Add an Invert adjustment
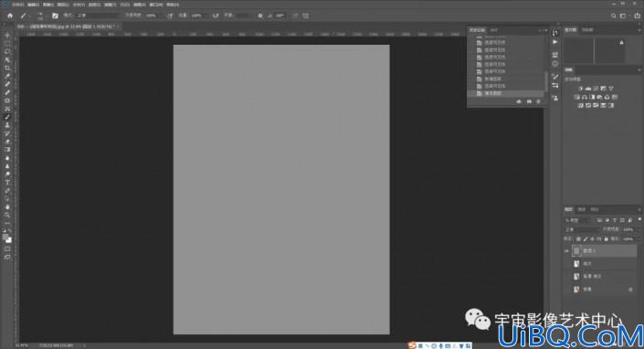 580,105
